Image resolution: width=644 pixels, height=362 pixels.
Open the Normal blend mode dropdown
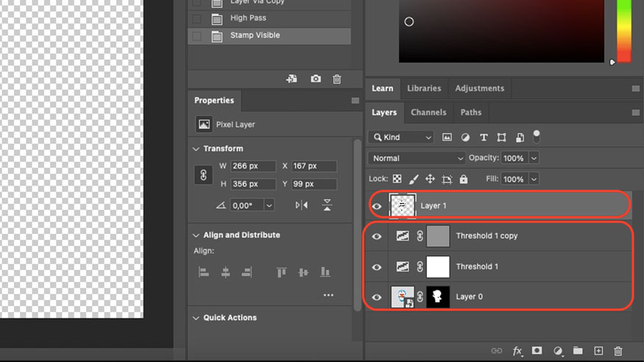click(417, 158)
